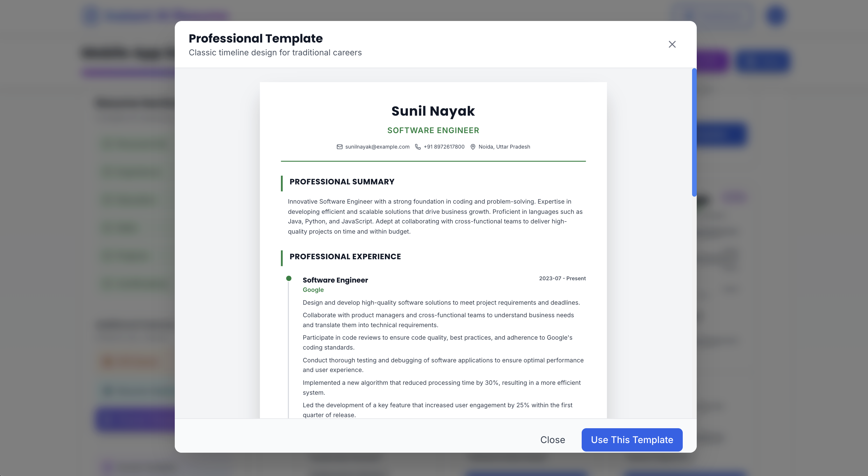The width and height of the screenshot is (868, 476).
Task: Click the phone receiver icon beside the number
Action: [x=418, y=147]
